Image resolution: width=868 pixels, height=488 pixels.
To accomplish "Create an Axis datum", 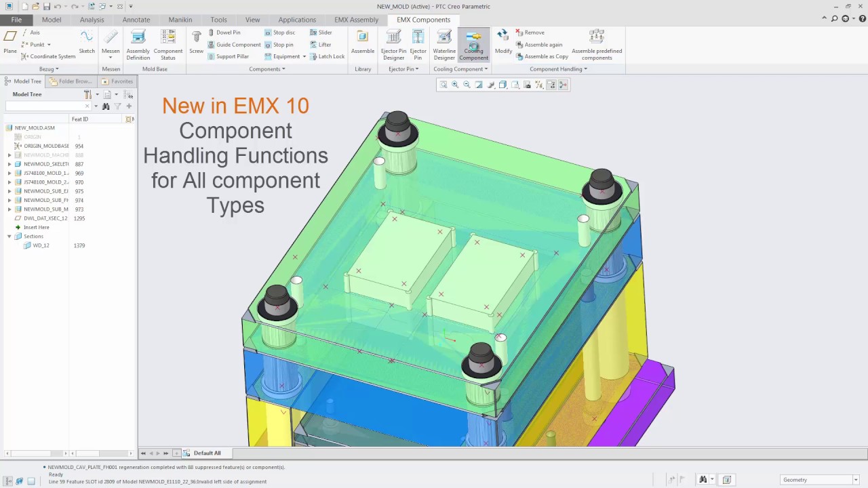I will tap(31, 33).
